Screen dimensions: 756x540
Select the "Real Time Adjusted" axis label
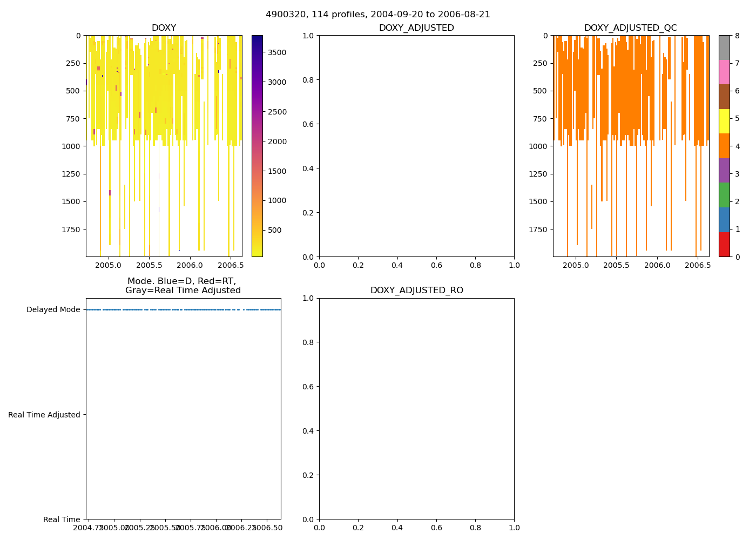pyautogui.click(x=44, y=415)
